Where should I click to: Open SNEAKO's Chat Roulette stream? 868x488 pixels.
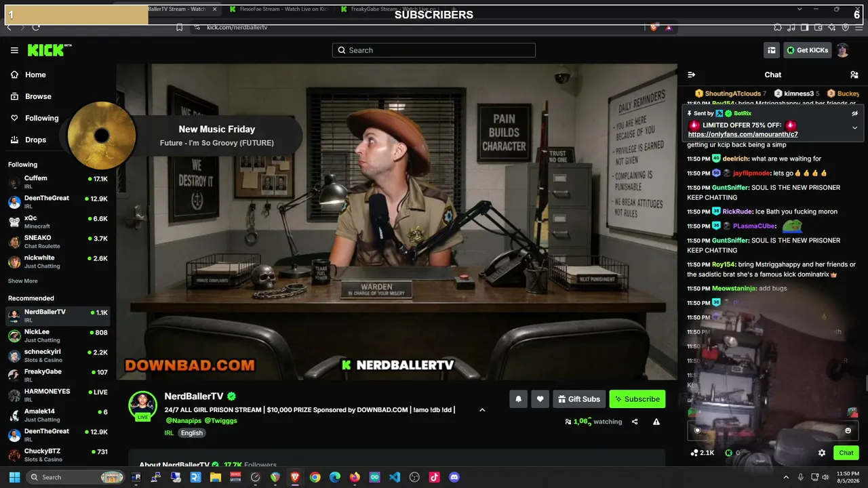58,242
